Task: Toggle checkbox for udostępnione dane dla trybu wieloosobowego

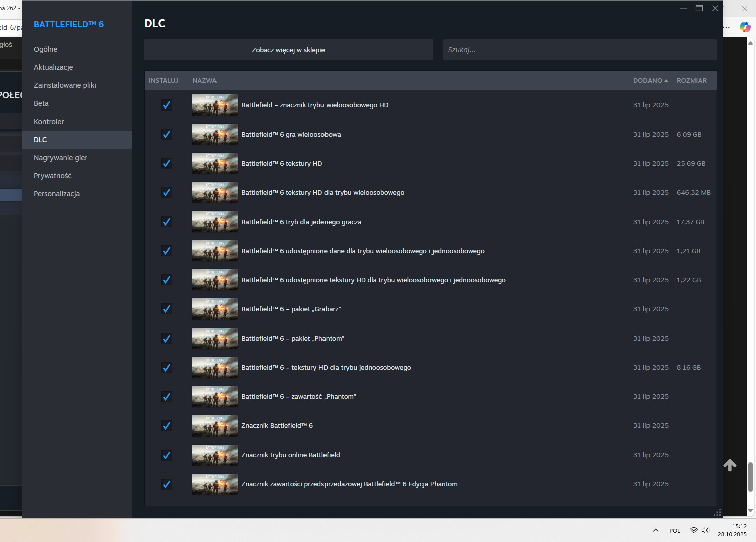Action: [x=167, y=251]
